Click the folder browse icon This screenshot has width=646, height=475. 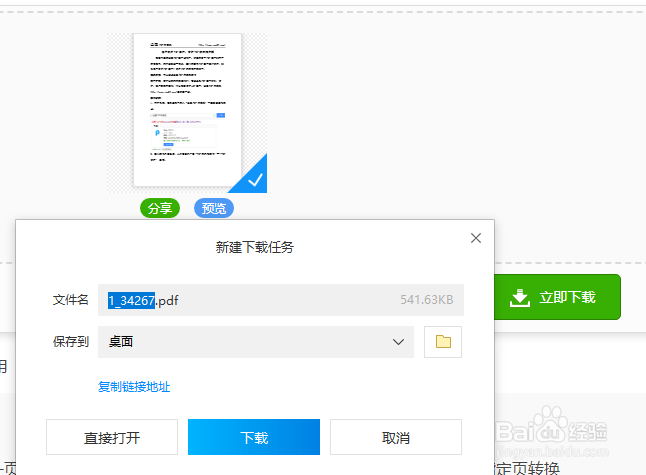[x=443, y=342]
